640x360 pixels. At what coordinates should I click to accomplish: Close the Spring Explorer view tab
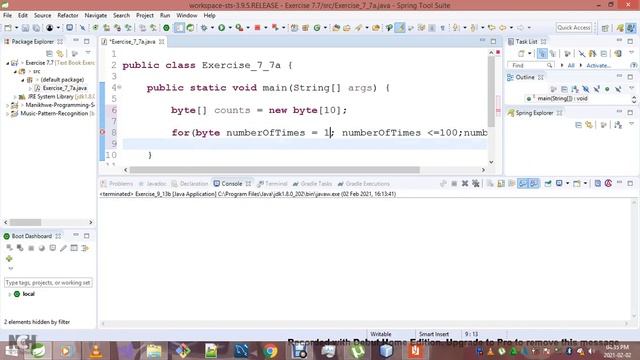(x=560, y=113)
